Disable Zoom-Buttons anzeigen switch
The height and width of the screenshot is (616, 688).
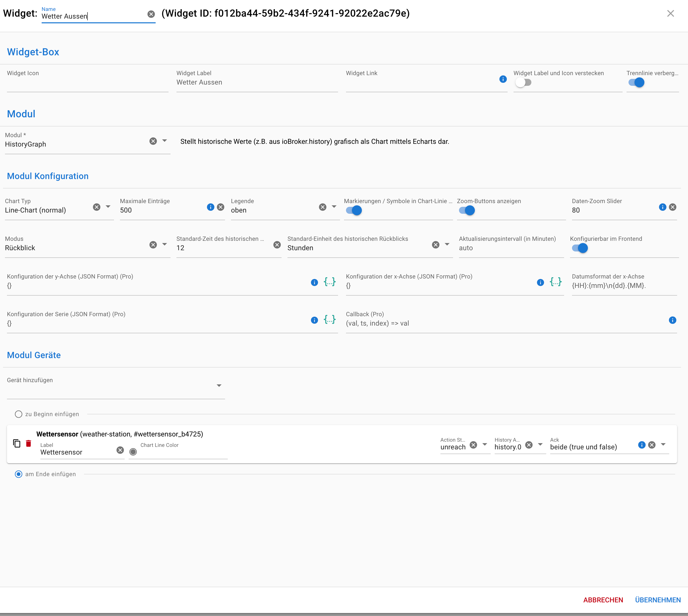tap(467, 211)
